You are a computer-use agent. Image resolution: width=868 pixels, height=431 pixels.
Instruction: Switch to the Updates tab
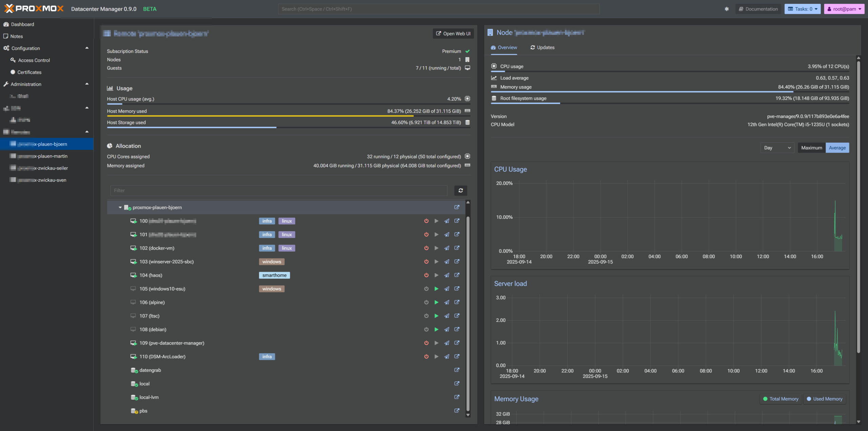tap(542, 47)
